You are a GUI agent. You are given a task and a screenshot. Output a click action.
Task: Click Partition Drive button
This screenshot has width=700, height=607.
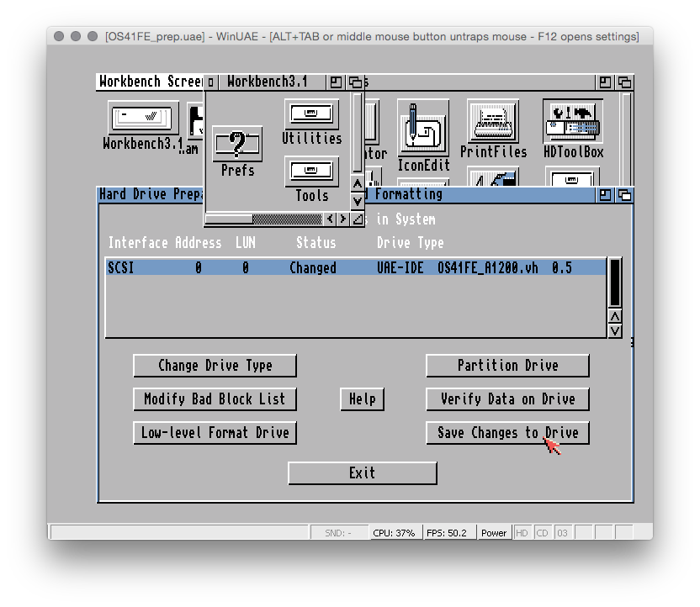[507, 366]
